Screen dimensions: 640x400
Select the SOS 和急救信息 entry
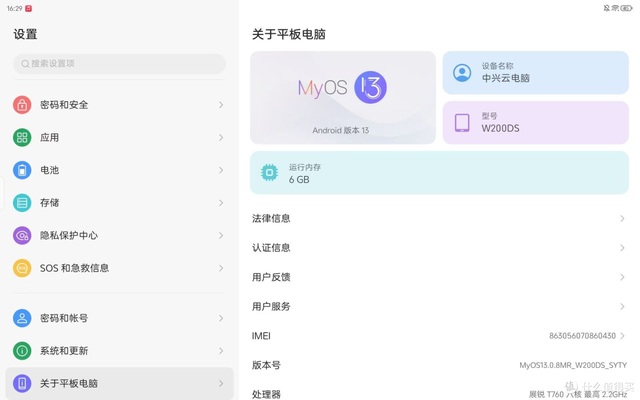[119, 268]
